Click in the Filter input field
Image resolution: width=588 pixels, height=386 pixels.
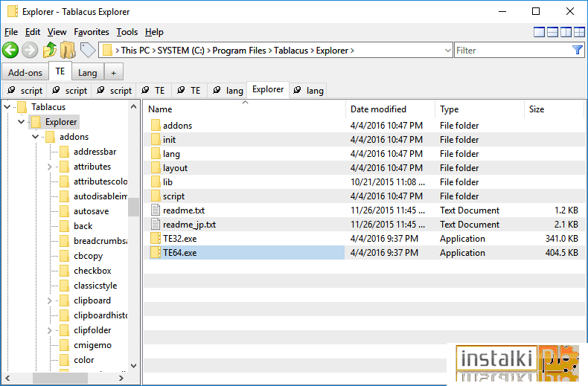tap(512, 51)
